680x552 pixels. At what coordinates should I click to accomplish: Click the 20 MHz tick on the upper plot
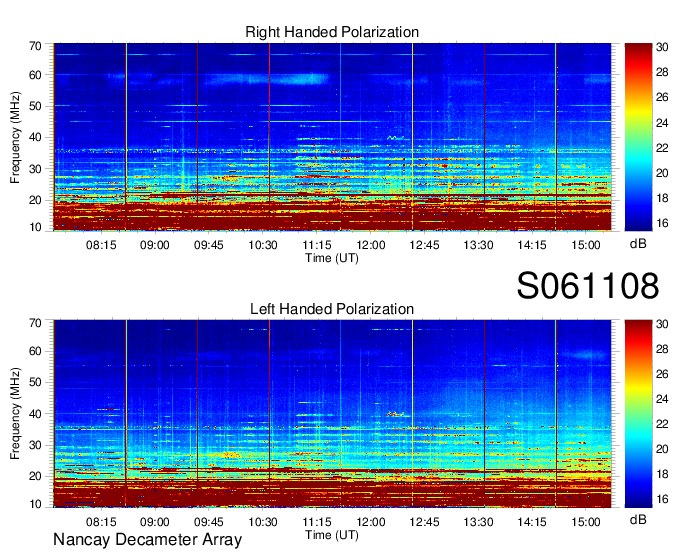pyautogui.click(x=35, y=200)
